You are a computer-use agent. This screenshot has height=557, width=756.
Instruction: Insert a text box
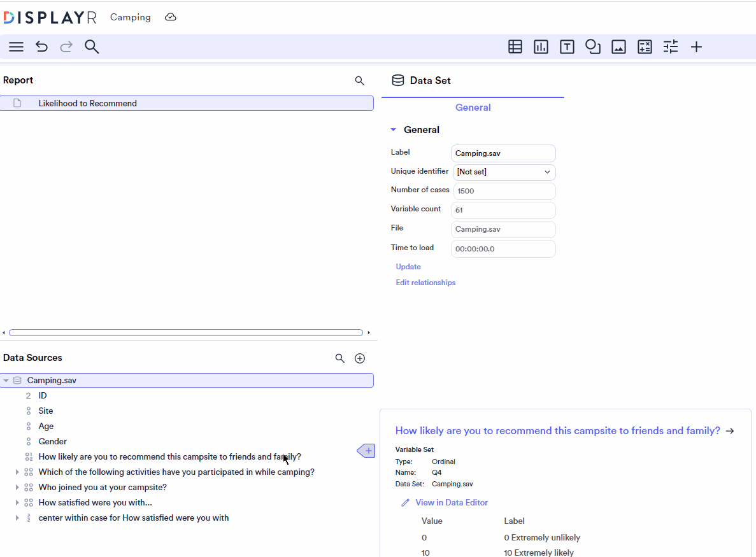point(567,46)
